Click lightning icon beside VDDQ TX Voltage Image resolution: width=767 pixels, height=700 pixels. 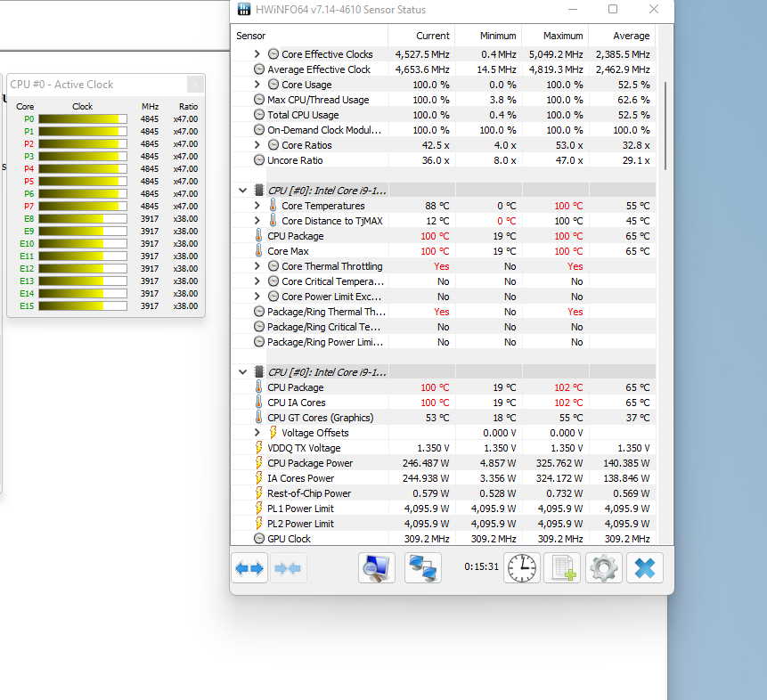[x=258, y=448]
